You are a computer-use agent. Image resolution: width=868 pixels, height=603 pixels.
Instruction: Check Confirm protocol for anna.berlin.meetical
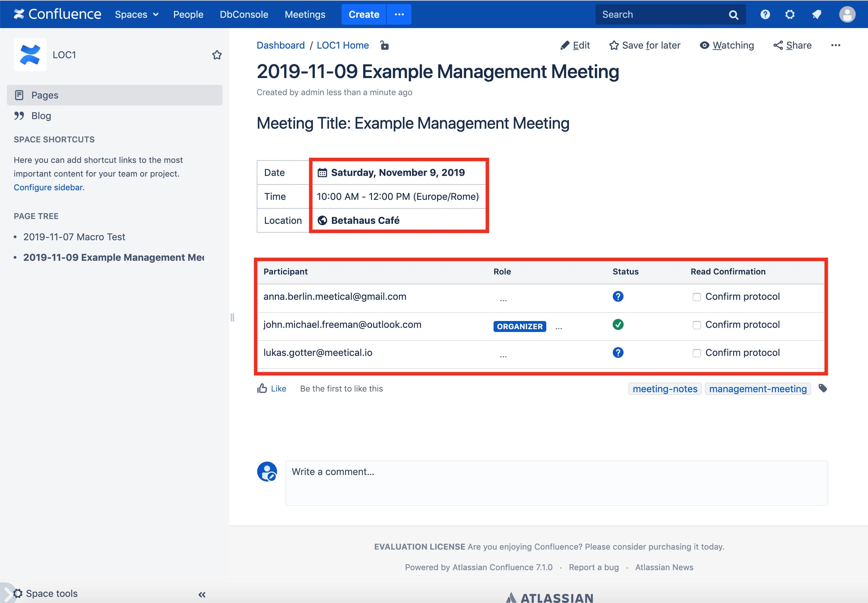click(x=697, y=297)
